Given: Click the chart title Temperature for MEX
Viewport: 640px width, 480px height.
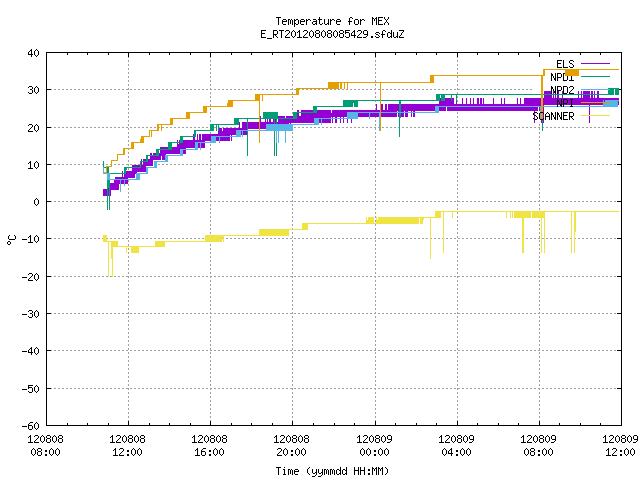Looking at the screenshot, I should 332,21.
